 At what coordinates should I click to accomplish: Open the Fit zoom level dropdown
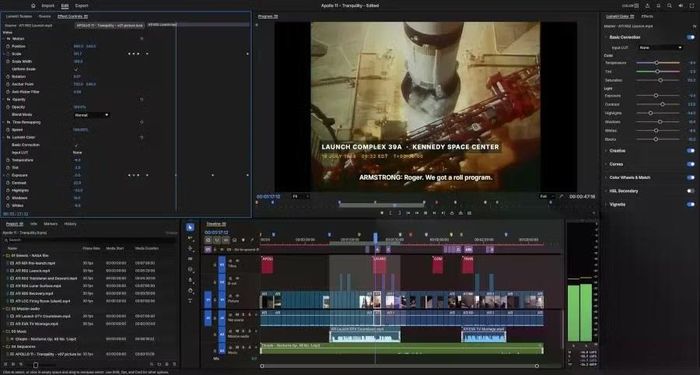(x=300, y=196)
